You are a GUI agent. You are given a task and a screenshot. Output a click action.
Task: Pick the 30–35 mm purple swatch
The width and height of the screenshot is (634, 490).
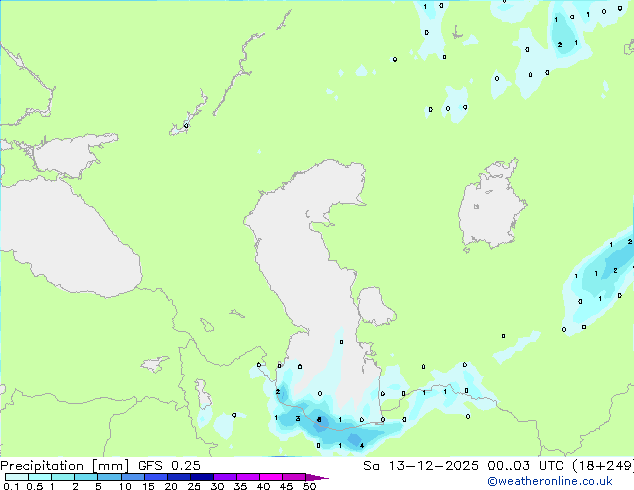(x=225, y=477)
